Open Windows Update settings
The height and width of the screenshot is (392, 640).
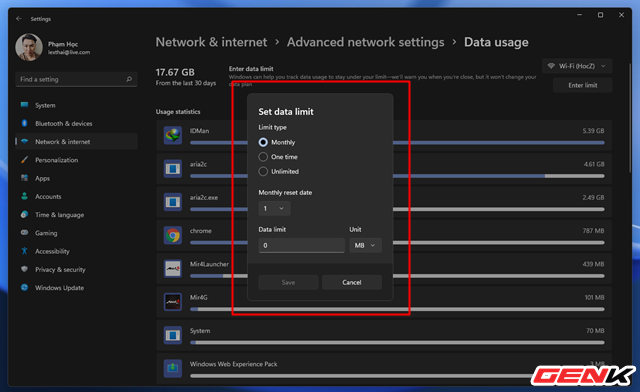(76, 288)
